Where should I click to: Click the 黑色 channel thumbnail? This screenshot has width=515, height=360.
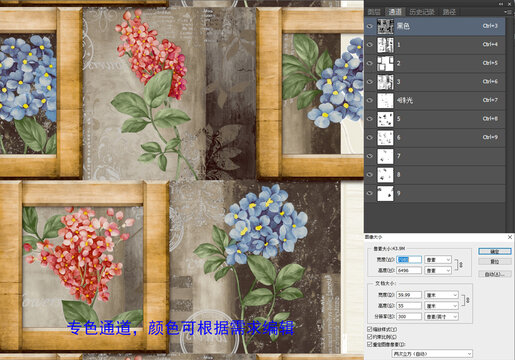click(x=385, y=26)
